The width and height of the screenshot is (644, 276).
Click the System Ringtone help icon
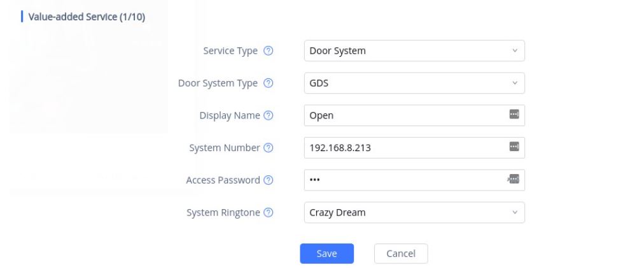268,213
